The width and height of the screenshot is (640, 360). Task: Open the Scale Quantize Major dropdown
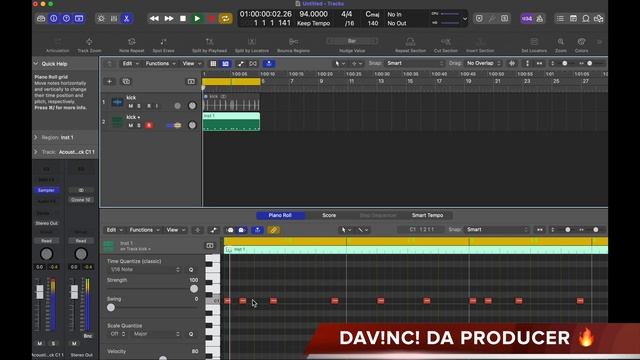tap(156, 334)
